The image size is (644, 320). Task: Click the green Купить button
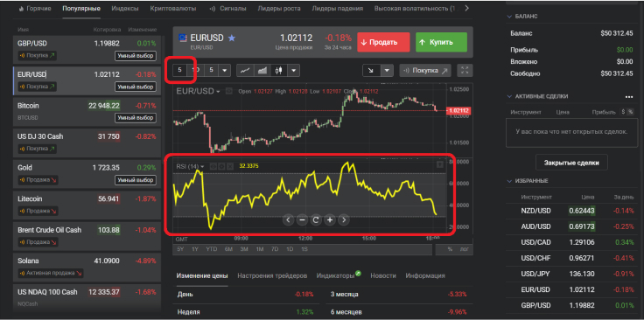coord(441,42)
